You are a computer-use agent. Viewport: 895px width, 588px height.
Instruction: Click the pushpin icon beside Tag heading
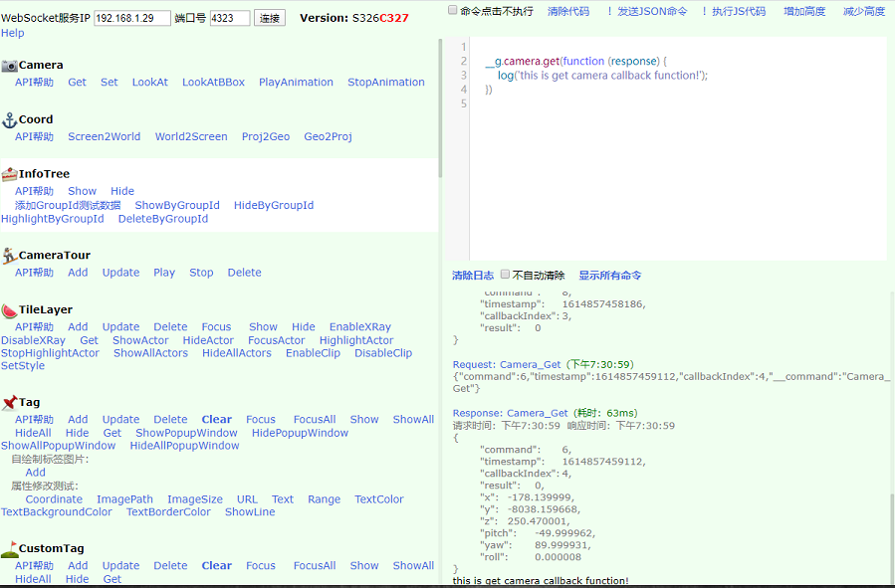(x=9, y=402)
